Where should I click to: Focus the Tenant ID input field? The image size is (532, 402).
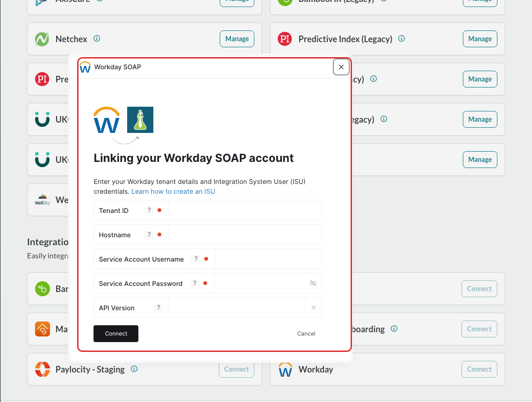click(244, 210)
